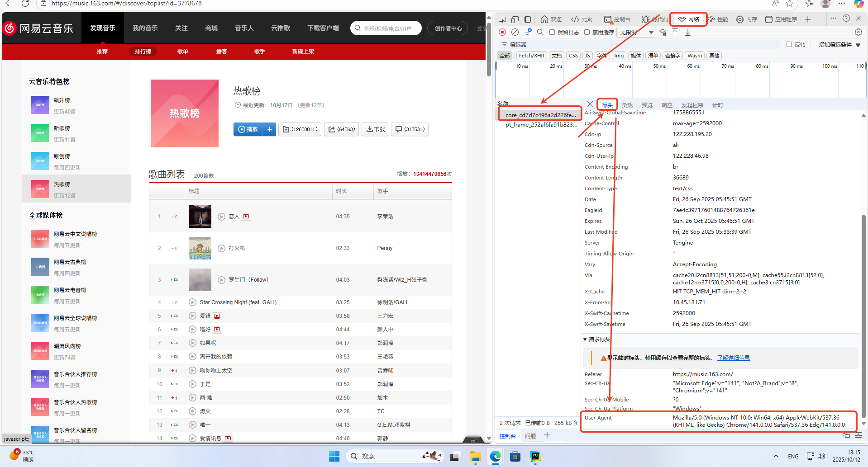Toggle the device emulation icon in DevTools
Image resolution: width=868 pixels, height=467 pixels.
515,19
